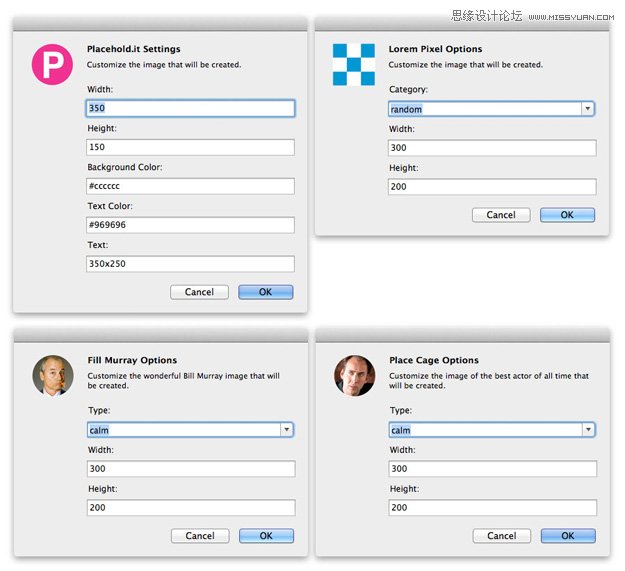Click the Height field in Lorem Pixel Options
625x571 pixels.
pos(492,186)
